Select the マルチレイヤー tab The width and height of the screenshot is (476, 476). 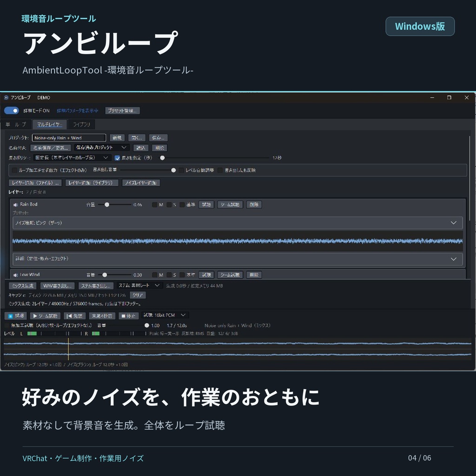[x=49, y=125]
